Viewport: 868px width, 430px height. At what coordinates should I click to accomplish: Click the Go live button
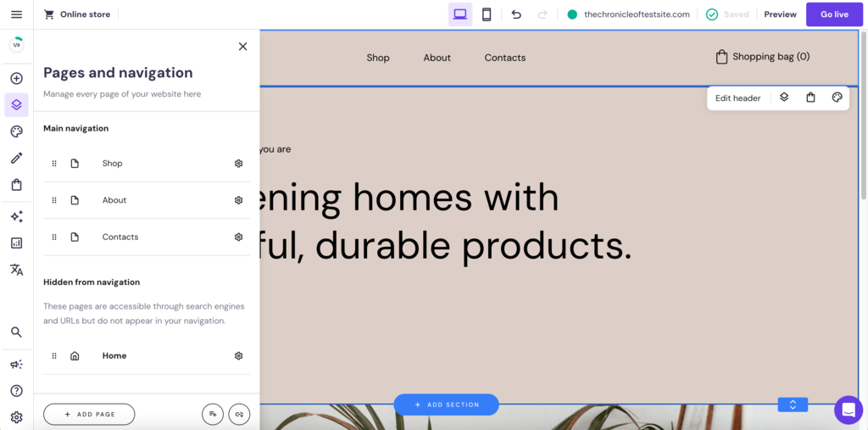[834, 14]
